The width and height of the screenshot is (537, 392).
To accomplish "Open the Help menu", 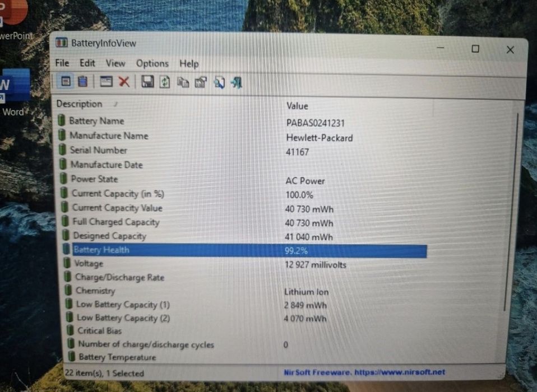I will pyautogui.click(x=189, y=64).
